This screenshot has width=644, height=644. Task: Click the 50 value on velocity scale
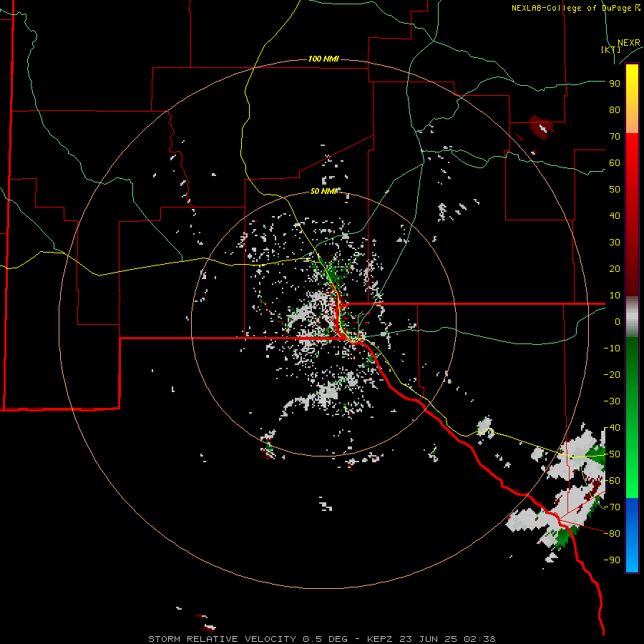click(615, 190)
